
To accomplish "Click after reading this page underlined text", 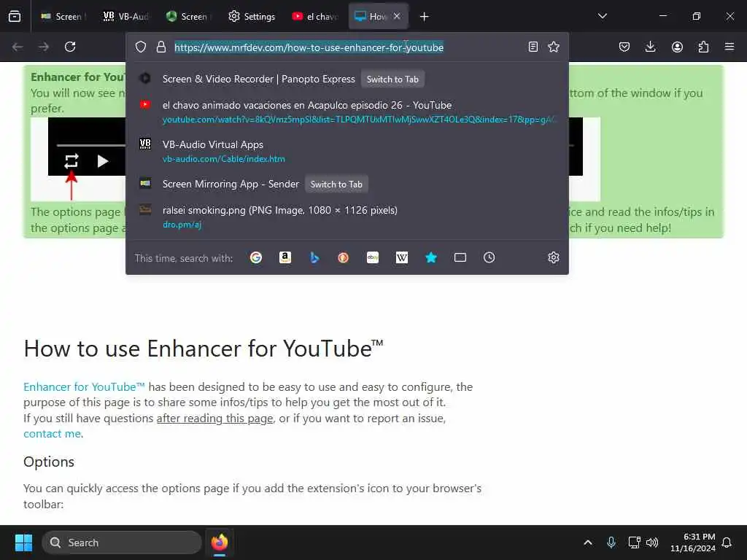I will 215,418.
